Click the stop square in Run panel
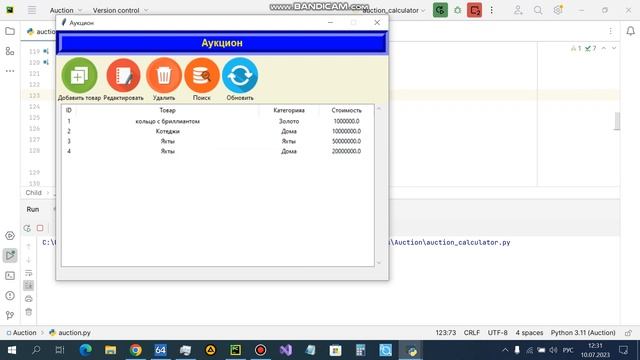 coord(40,228)
